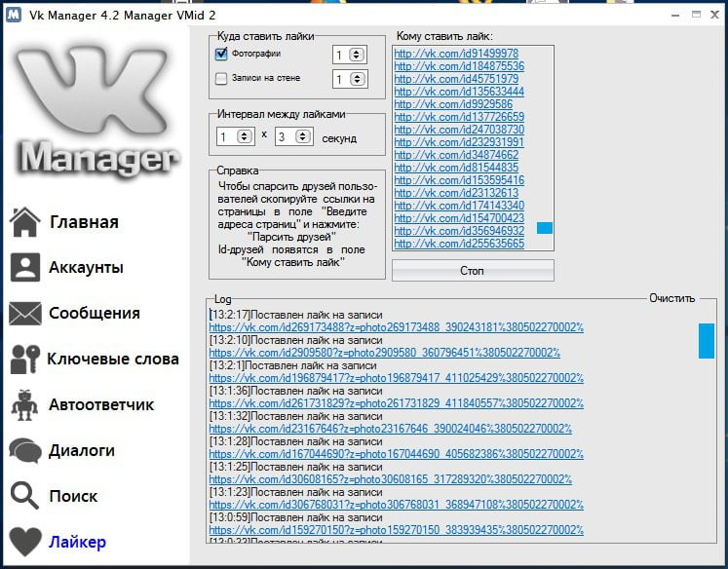This screenshot has height=569, width=728.
Task: Click the envelope icon for Сообщения
Action: point(25,314)
